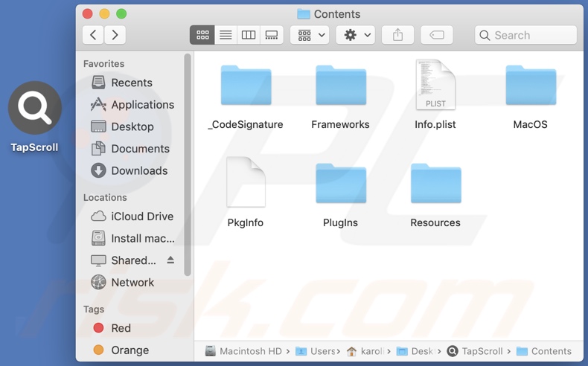Select the PkgInfo file
The image size is (588, 366).
pos(246,193)
